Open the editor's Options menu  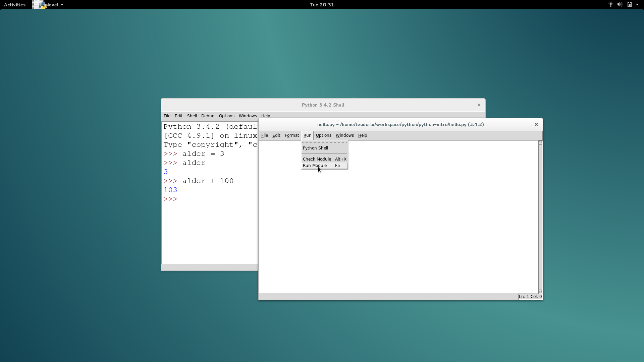323,135
